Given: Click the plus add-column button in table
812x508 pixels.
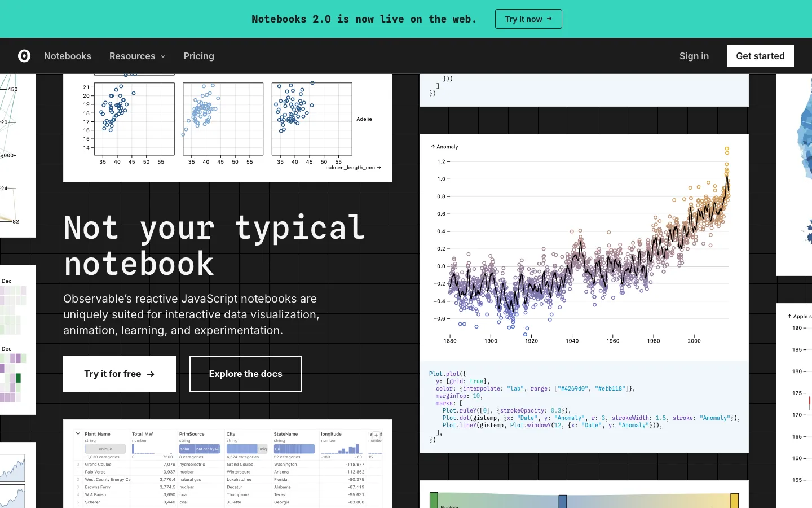Looking at the screenshot, I should point(376,435).
